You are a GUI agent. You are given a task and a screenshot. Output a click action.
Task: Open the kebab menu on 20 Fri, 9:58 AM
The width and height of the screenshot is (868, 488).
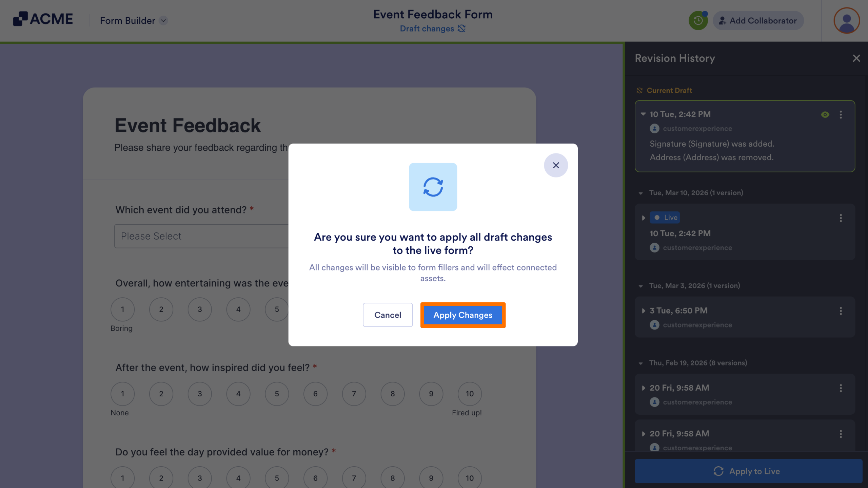click(841, 388)
